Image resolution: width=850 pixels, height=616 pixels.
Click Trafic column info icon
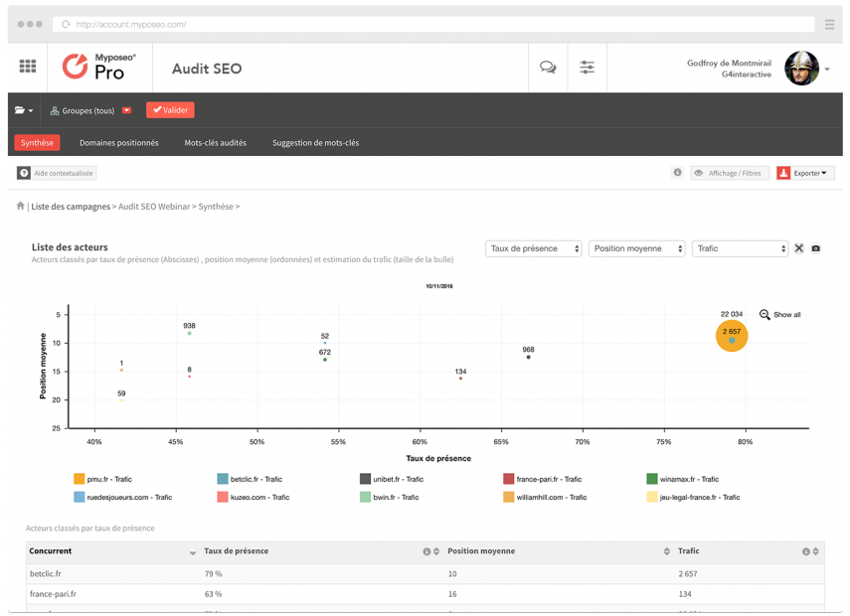(x=806, y=551)
